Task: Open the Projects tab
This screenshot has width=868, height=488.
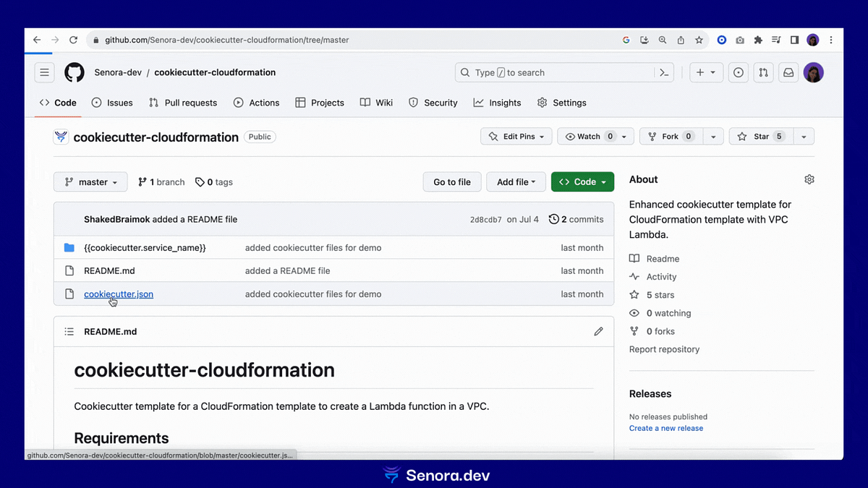Action: (x=320, y=103)
